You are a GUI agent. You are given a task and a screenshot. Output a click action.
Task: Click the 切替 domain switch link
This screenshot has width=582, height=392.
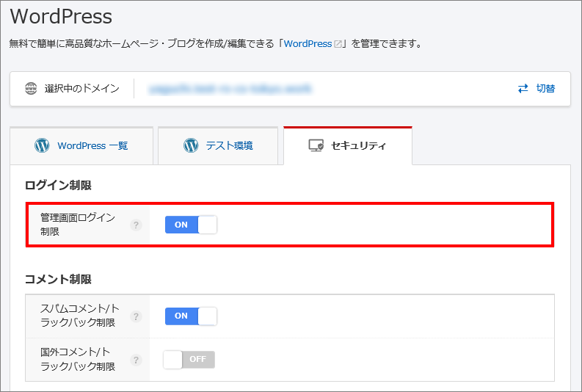point(536,88)
